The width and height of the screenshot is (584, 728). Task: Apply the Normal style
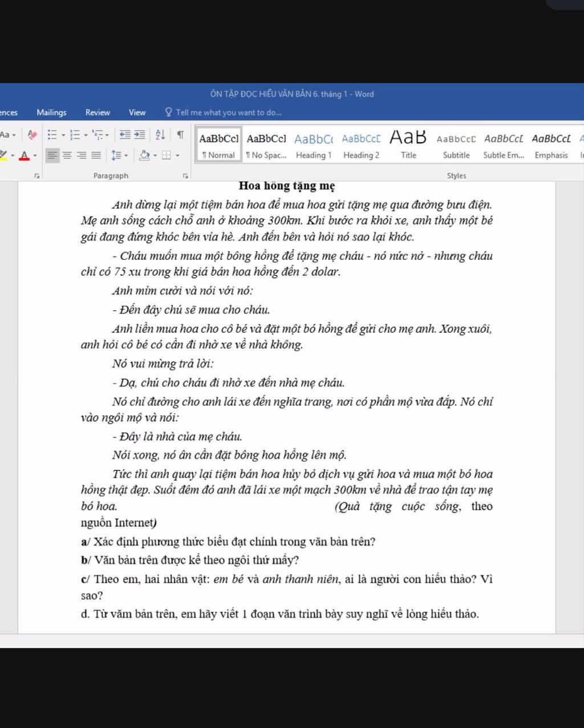pyautogui.click(x=219, y=145)
